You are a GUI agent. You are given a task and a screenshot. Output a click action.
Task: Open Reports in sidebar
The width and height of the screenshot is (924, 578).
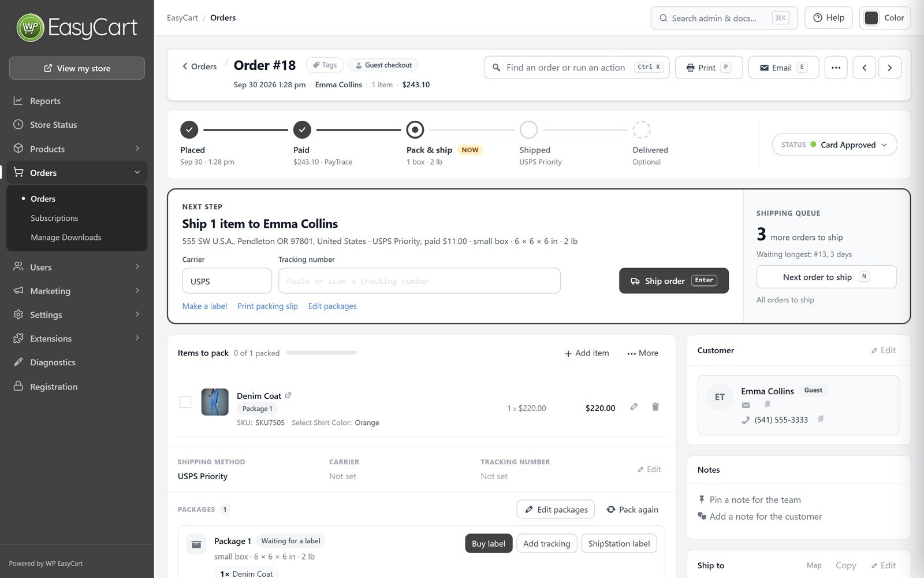click(x=77, y=101)
